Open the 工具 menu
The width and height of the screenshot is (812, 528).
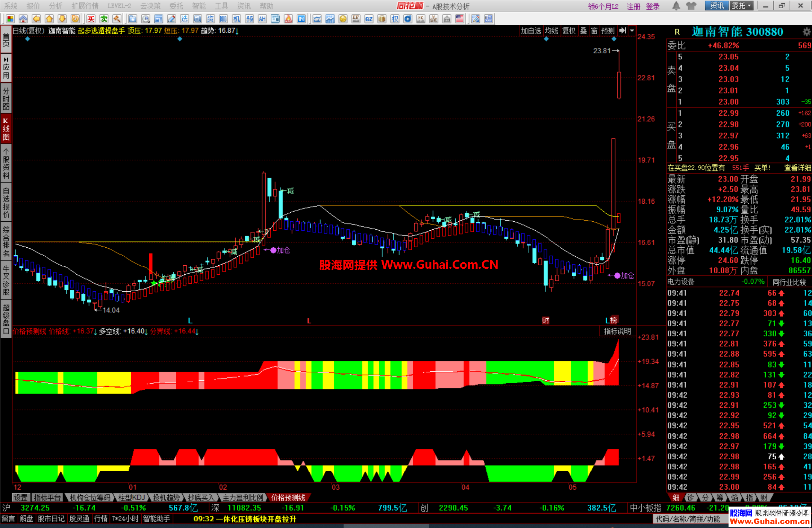coord(221,6)
